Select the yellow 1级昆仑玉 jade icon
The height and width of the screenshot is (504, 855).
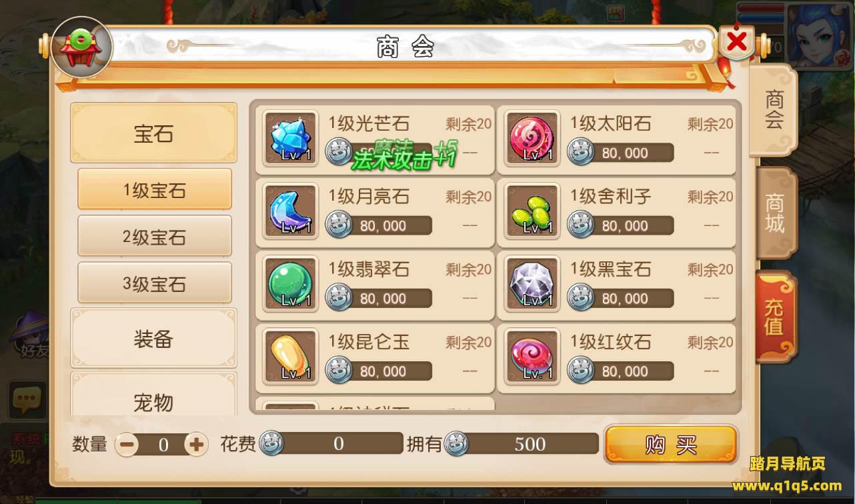pos(290,357)
